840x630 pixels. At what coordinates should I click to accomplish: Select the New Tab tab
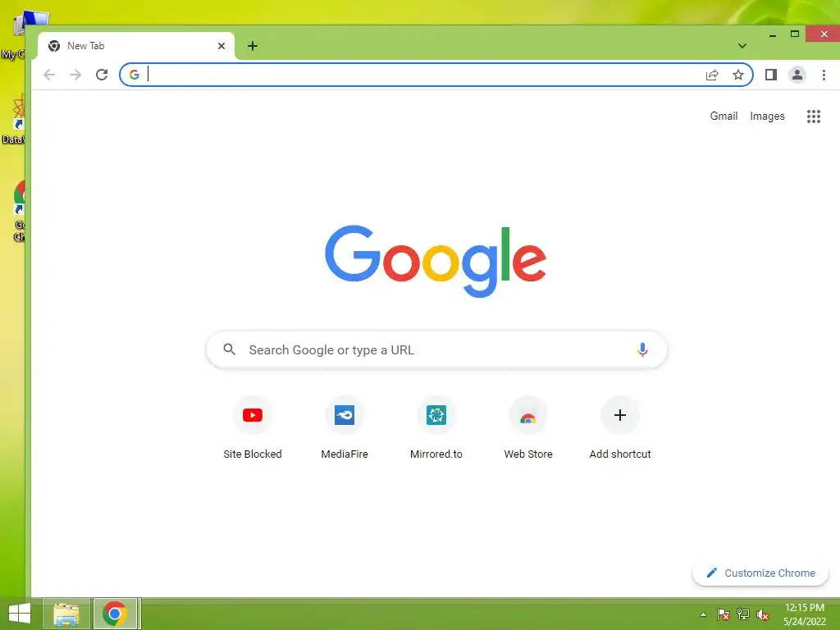[136, 46]
